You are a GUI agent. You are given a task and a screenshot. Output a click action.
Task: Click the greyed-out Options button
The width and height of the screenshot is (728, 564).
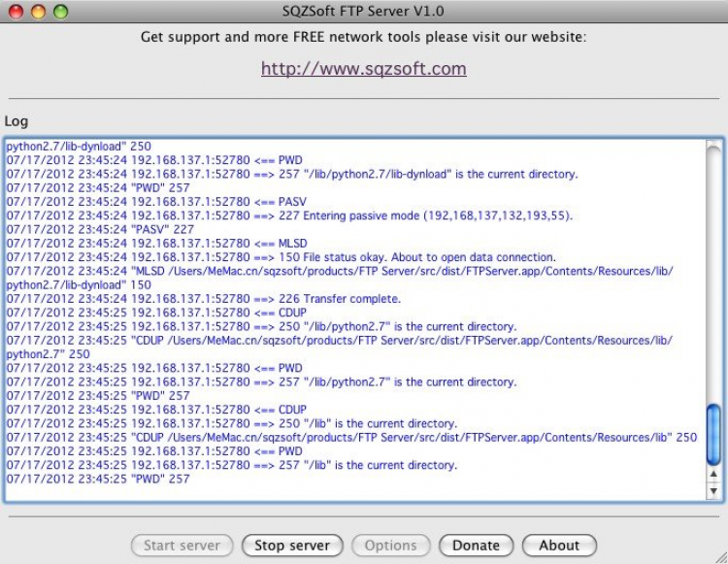tap(390, 545)
